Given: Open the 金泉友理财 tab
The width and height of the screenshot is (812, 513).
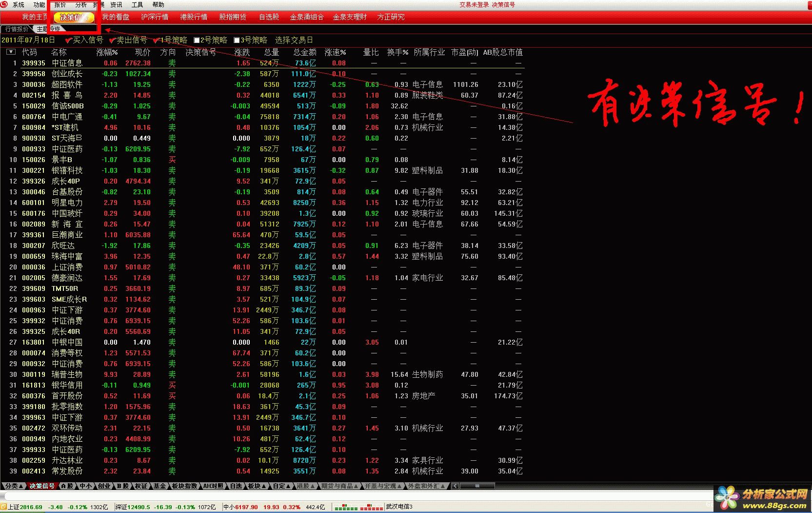Looking at the screenshot, I should 350,17.
